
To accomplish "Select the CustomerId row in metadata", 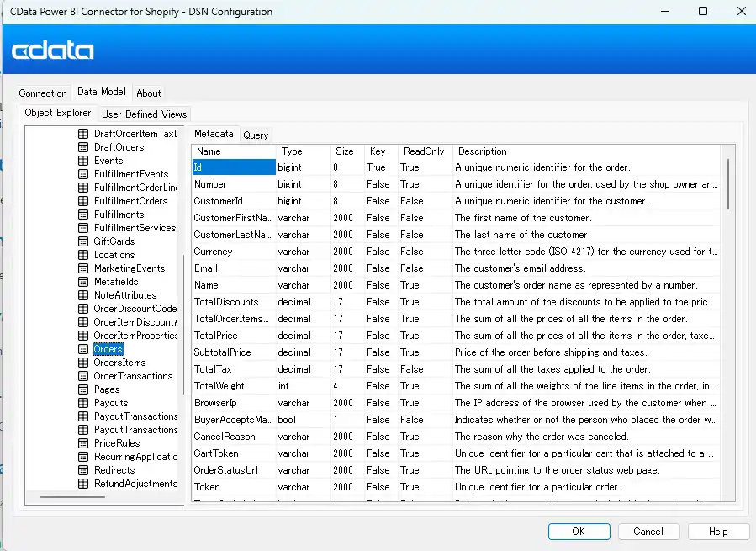I will 219,201.
